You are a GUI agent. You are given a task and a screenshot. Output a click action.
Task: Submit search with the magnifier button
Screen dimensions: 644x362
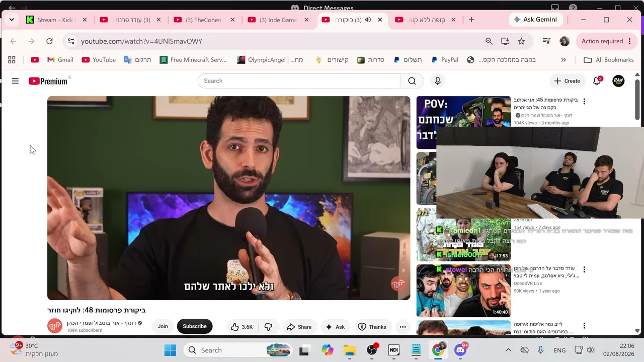[x=412, y=81]
